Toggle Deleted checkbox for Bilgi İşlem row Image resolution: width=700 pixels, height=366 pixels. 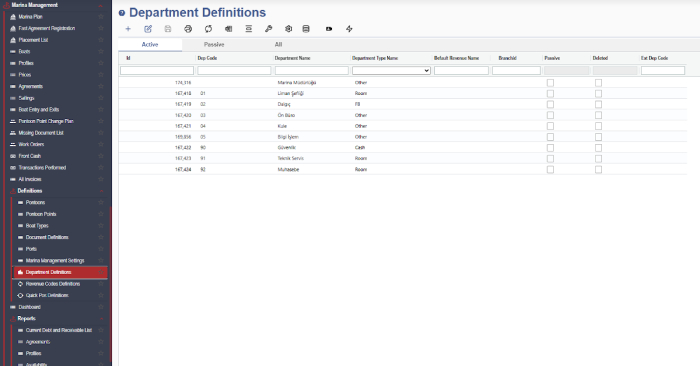(599, 137)
